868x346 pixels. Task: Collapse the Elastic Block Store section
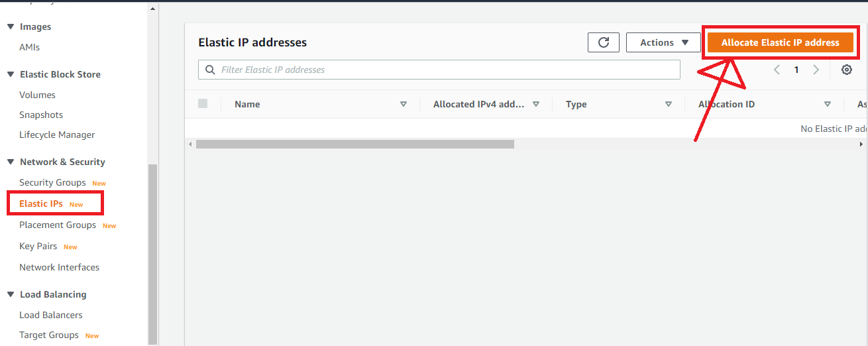tap(10, 74)
